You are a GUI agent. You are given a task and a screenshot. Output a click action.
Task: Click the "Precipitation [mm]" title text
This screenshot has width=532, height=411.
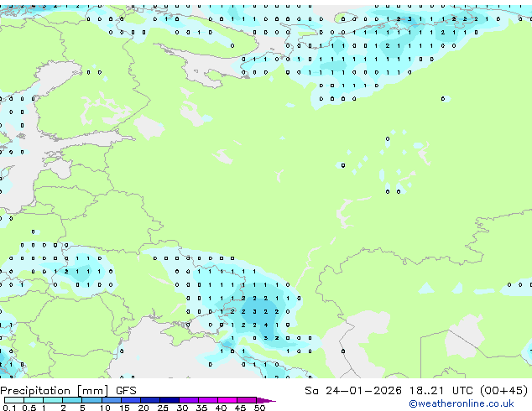pyautogui.click(x=55, y=391)
